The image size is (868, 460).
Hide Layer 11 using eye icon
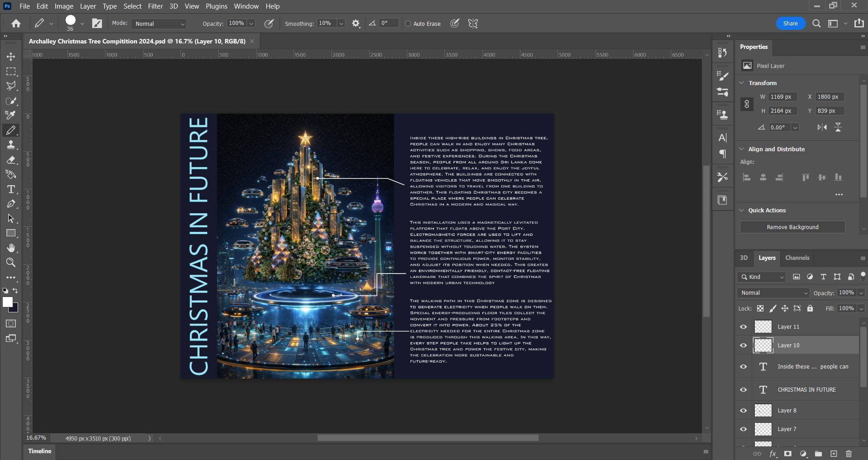pyautogui.click(x=744, y=327)
